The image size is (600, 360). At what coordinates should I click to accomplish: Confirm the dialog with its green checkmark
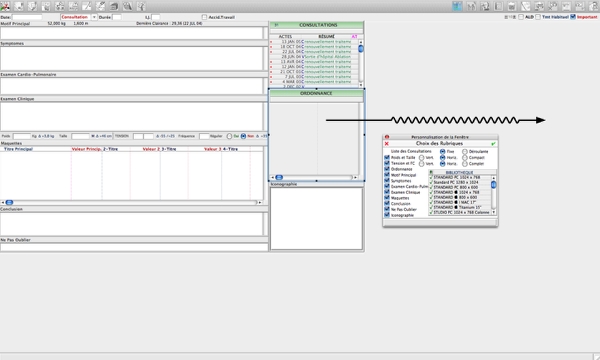[493, 143]
